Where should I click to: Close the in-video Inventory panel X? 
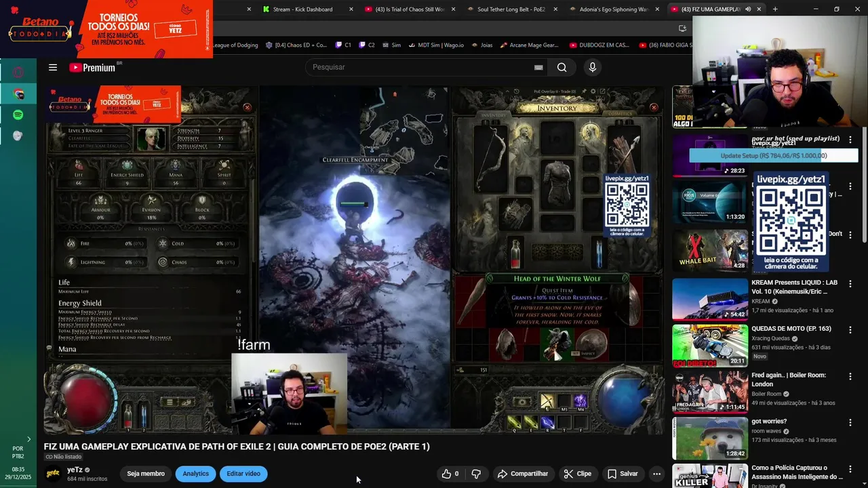tap(654, 107)
